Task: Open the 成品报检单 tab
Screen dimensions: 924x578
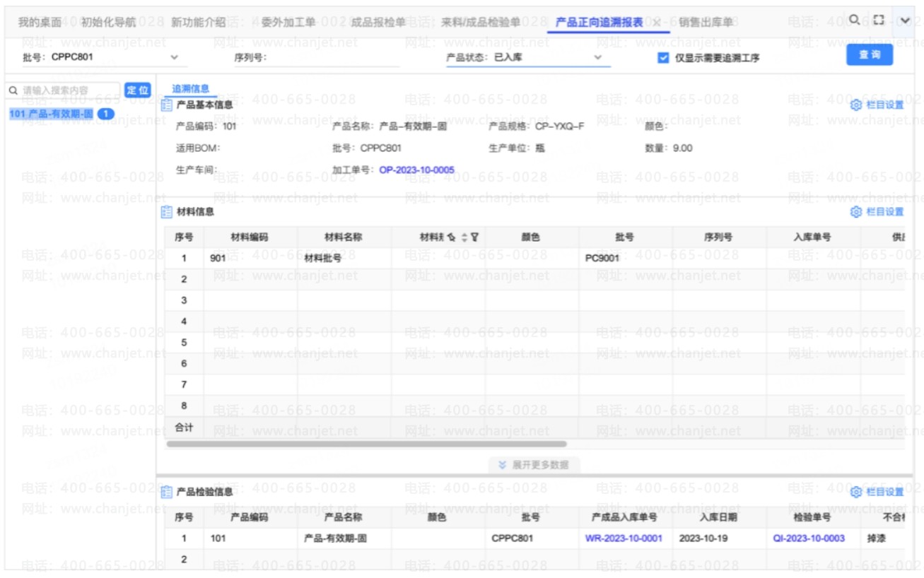Action: click(x=379, y=23)
